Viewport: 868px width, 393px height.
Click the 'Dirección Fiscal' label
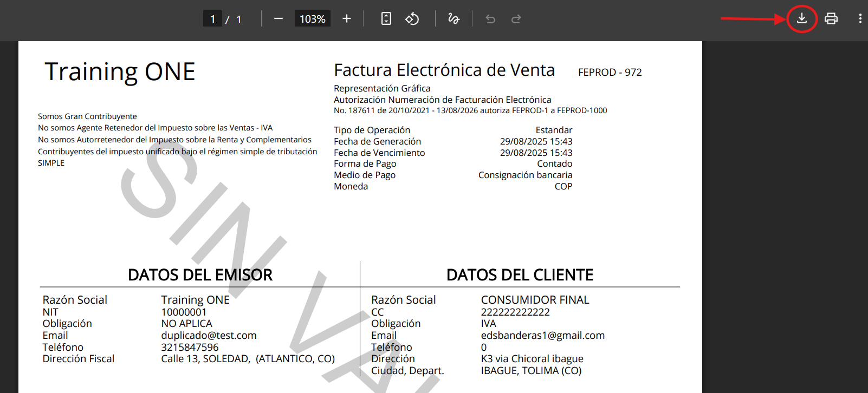click(79, 359)
